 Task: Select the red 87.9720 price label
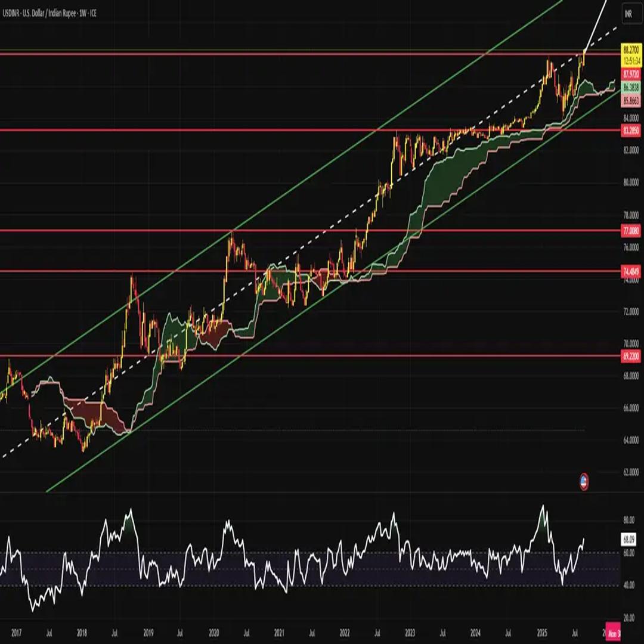(x=631, y=74)
